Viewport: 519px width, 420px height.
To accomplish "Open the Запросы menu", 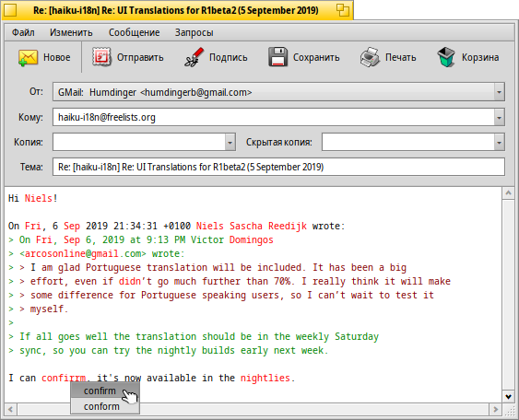I will point(194,32).
